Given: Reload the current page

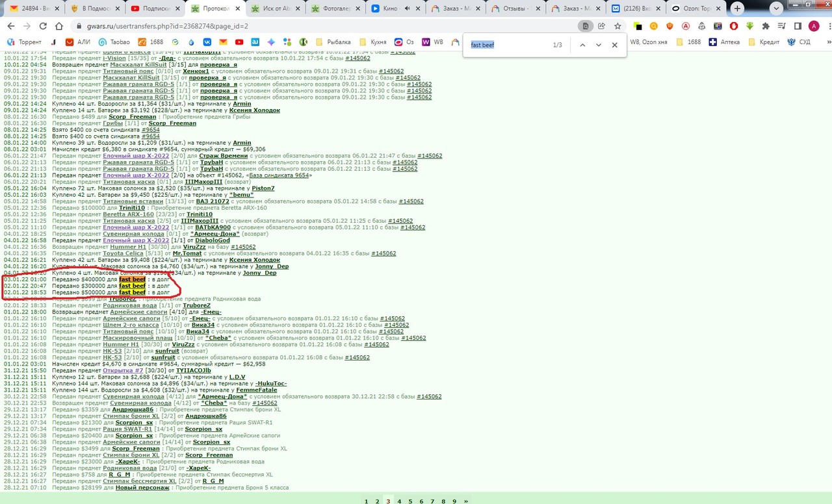Looking at the screenshot, I should (x=43, y=26).
